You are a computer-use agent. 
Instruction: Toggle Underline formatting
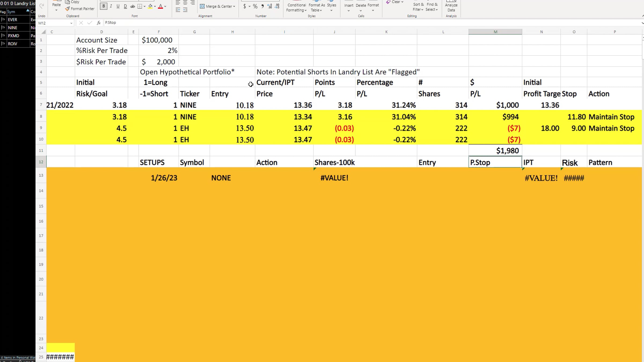(118, 6)
